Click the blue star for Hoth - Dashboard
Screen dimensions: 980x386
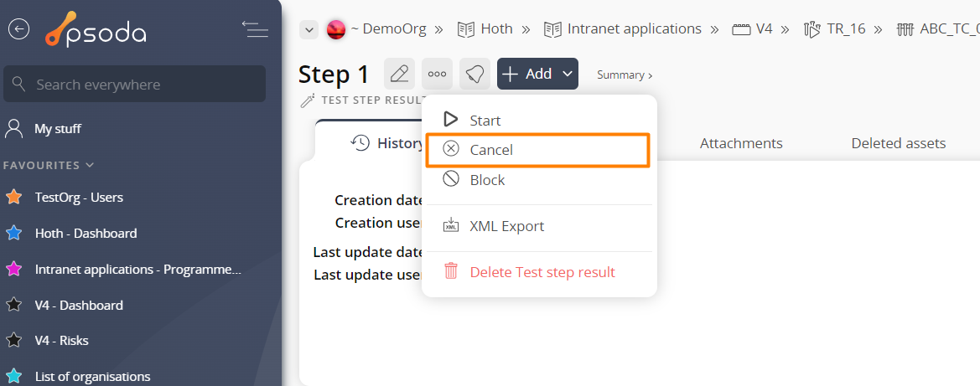coord(14,233)
